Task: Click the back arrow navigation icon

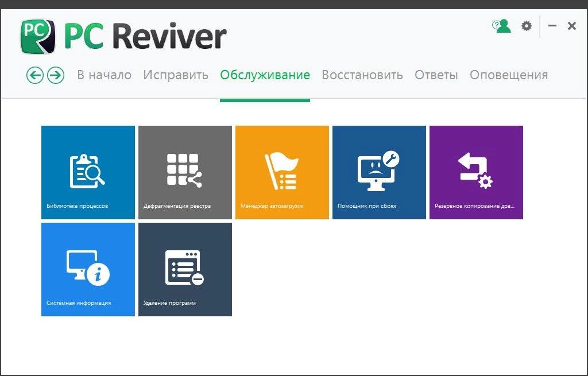Action: pyautogui.click(x=35, y=75)
